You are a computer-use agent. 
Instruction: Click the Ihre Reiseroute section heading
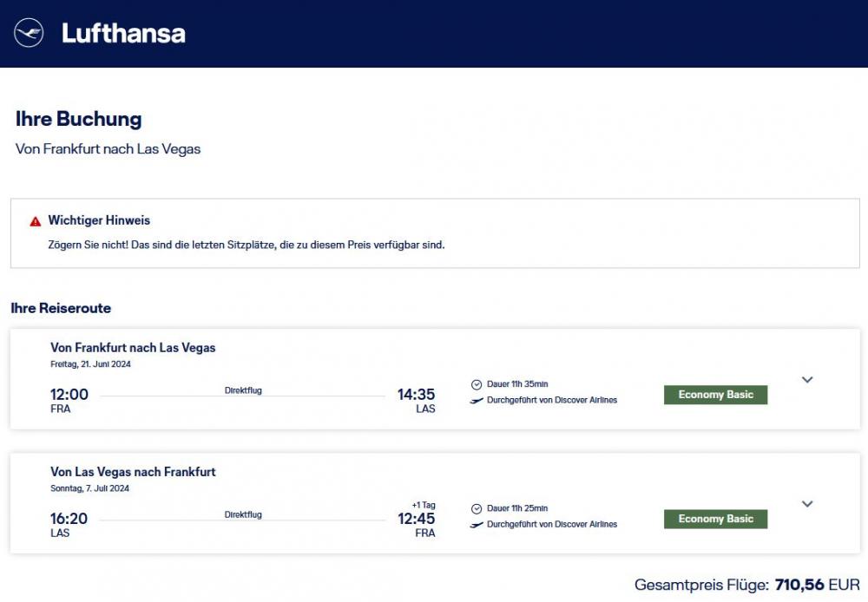(x=61, y=308)
